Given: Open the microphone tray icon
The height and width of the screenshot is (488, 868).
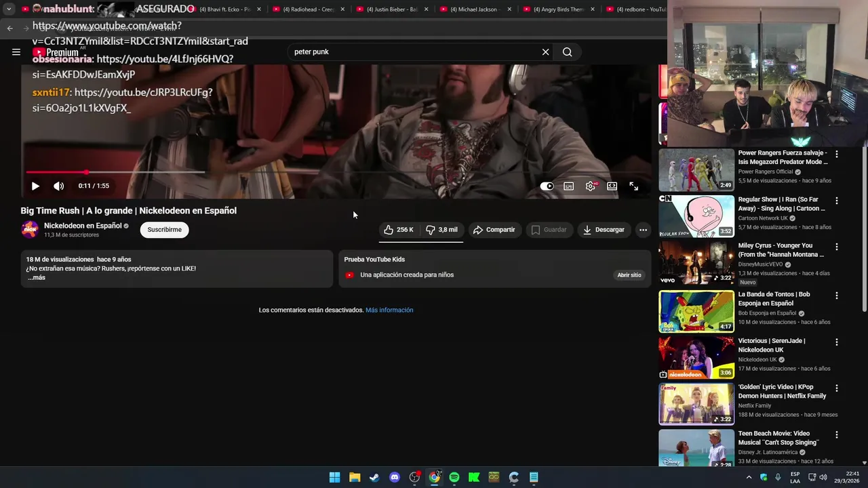Looking at the screenshot, I should pos(778,477).
